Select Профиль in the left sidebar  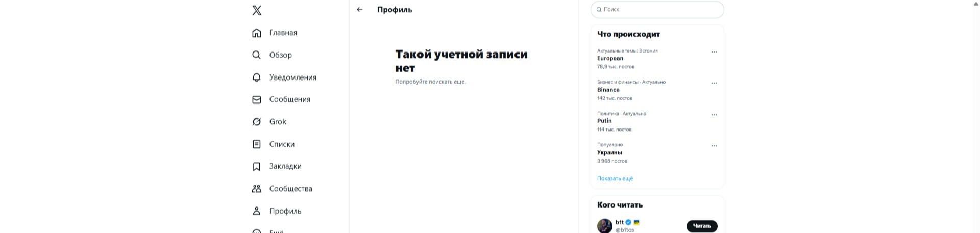285,211
